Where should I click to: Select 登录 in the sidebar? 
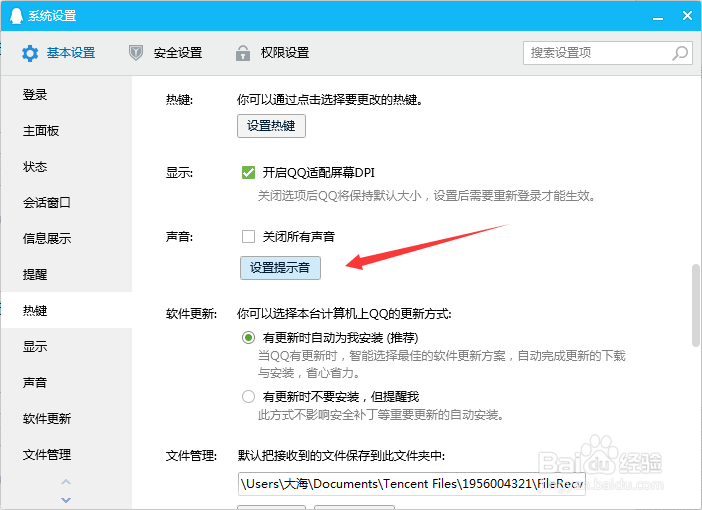click(x=66, y=94)
